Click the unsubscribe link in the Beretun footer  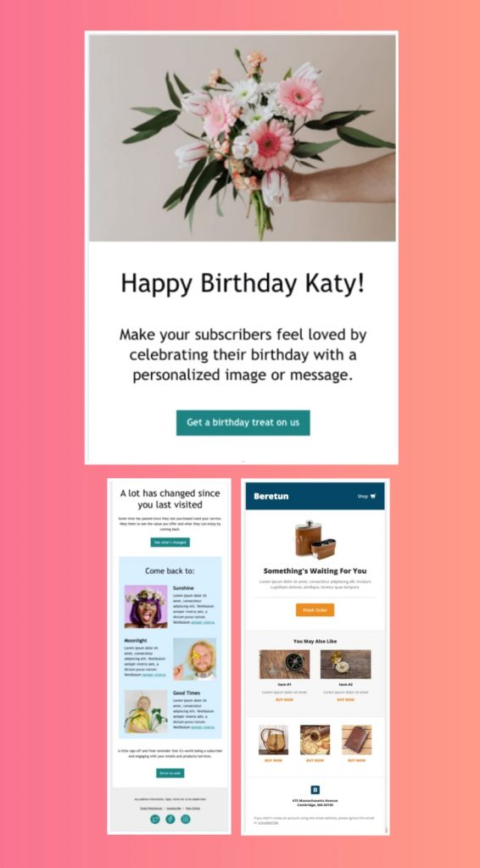267,822
